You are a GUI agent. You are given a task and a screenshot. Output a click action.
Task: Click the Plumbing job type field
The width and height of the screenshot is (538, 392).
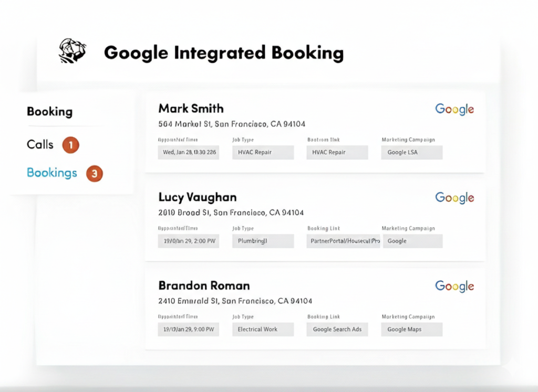263,241
